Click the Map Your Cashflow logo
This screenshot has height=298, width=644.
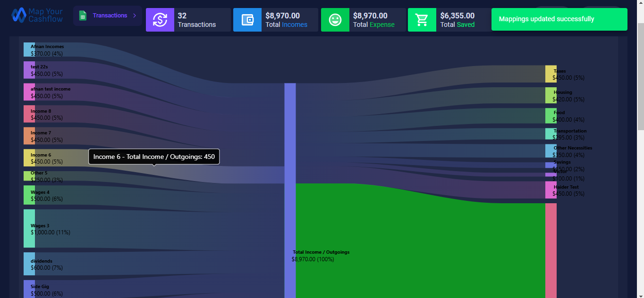37,15
